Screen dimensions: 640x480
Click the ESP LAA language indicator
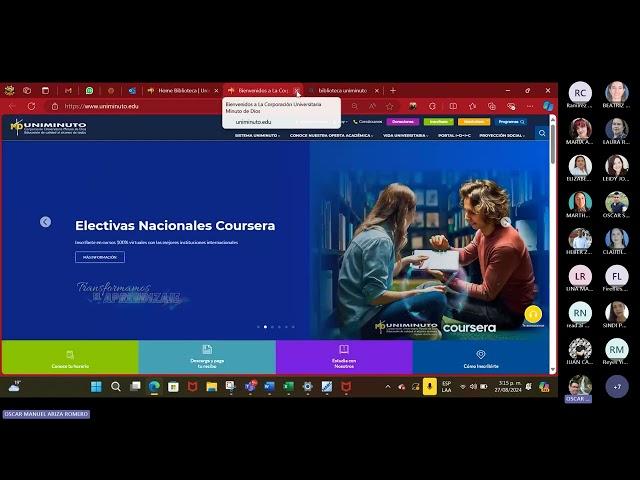[x=447, y=387]
